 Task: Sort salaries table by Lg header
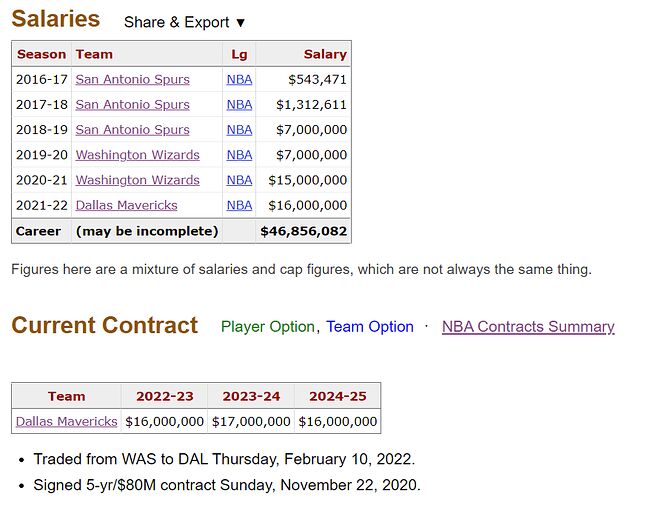pyautogui.click(x=239, y=54)
